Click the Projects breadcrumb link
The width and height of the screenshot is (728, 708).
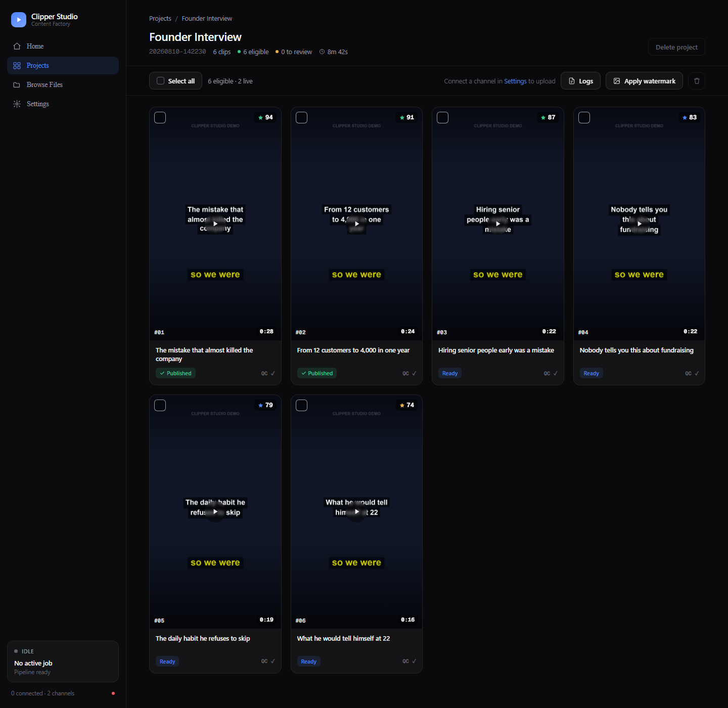160,19
